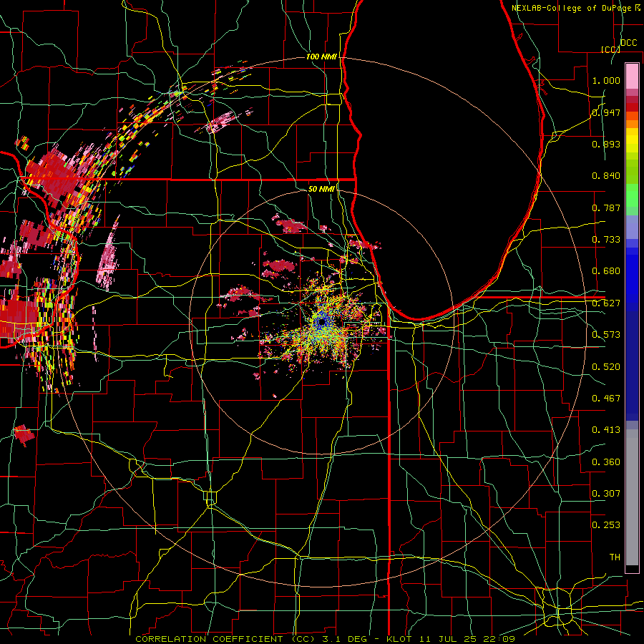Click the 0.467 scale value
Screen dimensions: 644x644
tap(606, 399)
